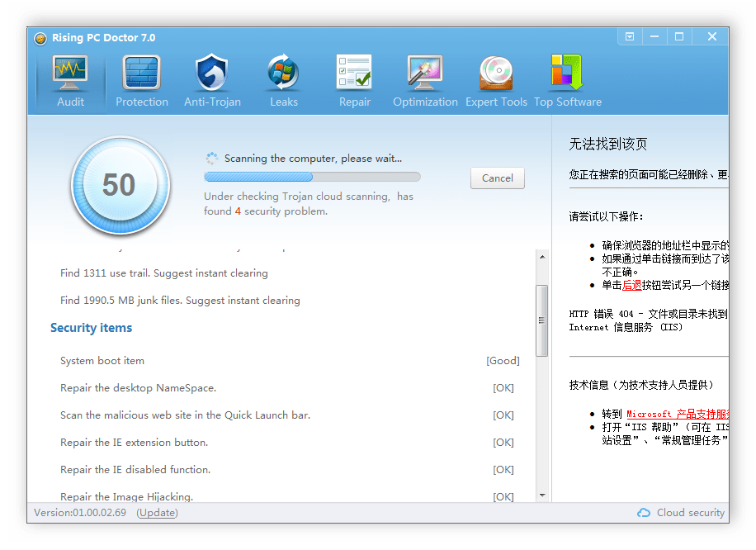Minimize the Rising PC Doctor window

coord(654,36)
